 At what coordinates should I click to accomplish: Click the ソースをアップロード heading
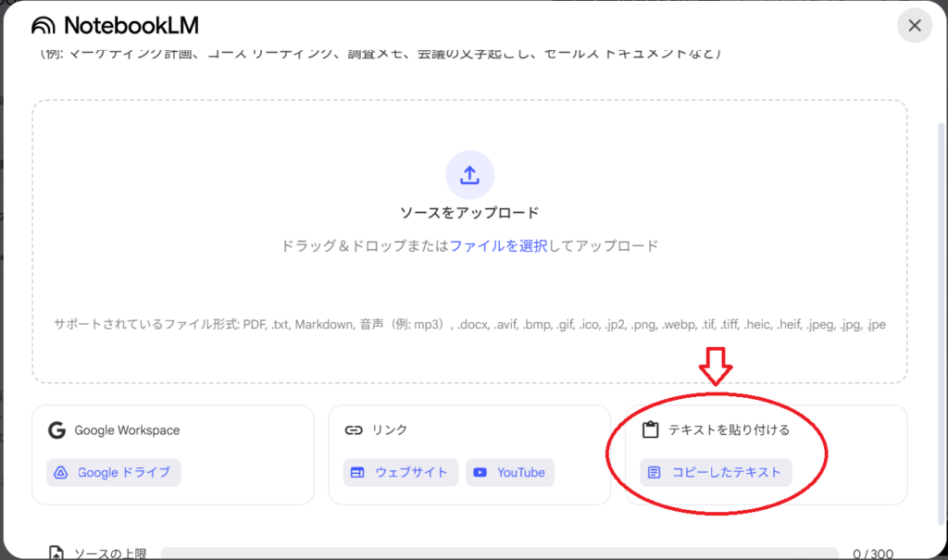tap(469, 213)
